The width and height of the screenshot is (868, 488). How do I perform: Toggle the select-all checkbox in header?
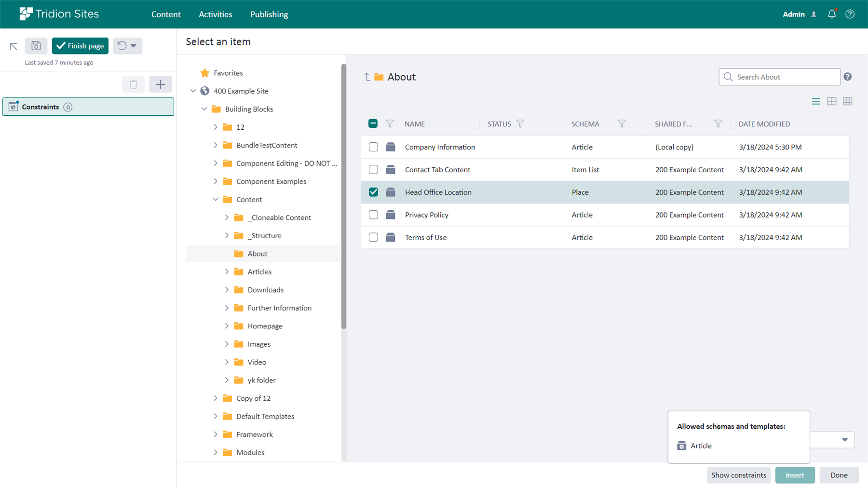pos(373,123)
